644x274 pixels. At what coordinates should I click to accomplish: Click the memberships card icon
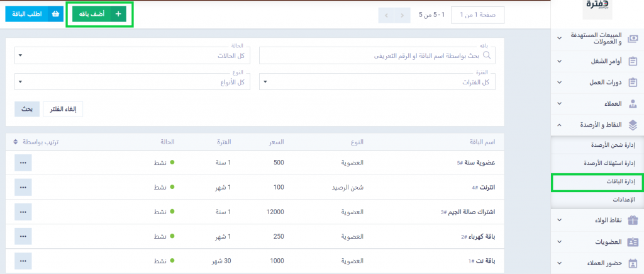click(633, 242)
